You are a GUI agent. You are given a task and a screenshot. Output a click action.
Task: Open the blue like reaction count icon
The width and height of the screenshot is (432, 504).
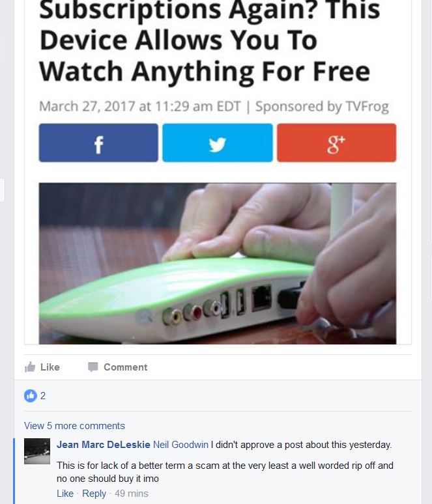click(31, 396)
